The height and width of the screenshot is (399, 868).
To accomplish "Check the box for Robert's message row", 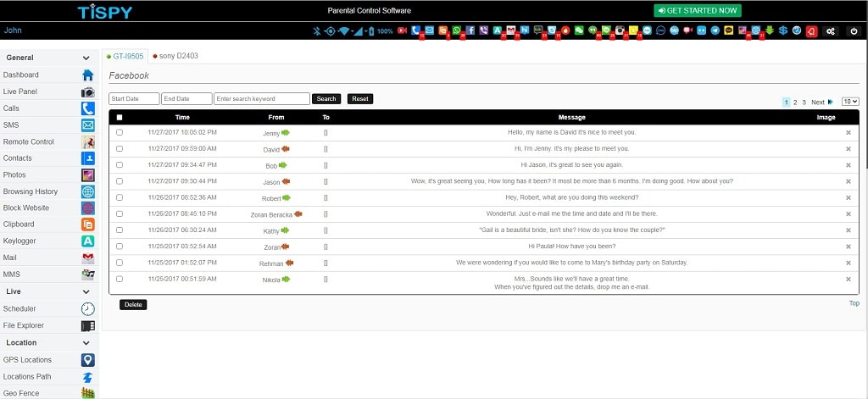I will (x=120, y=197).
